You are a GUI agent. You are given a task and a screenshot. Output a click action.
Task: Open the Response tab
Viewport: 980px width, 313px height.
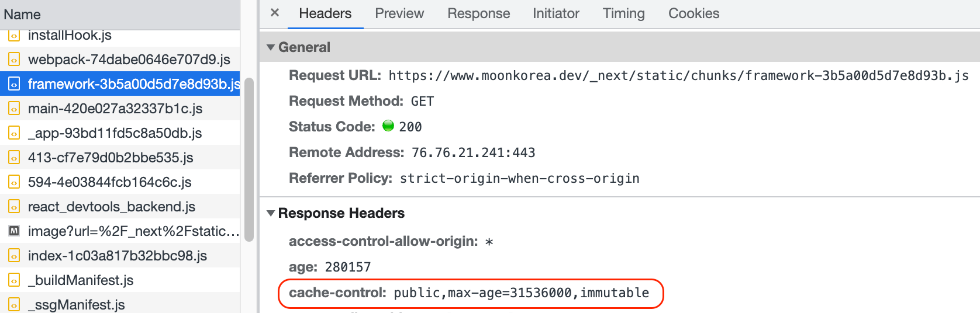tap(478, 13)
